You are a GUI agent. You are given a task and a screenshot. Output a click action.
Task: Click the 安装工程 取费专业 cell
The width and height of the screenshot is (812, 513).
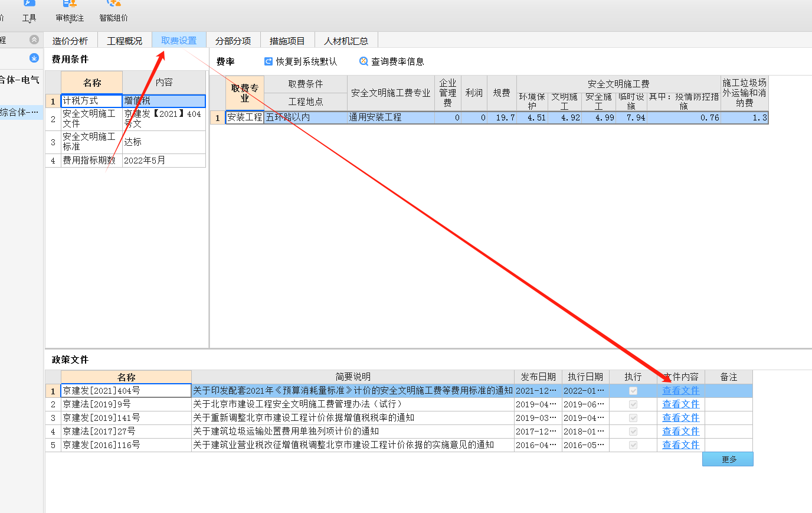[x=244, y=117]
